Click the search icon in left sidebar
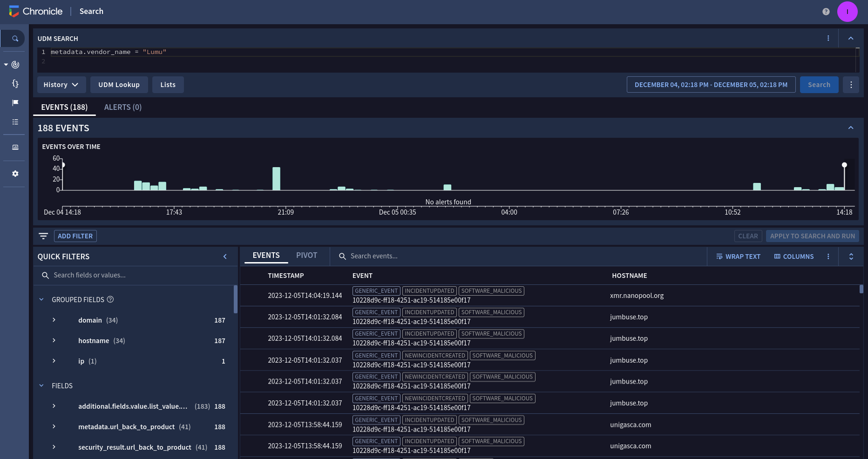868x459 pixels. tap(15, 39)
